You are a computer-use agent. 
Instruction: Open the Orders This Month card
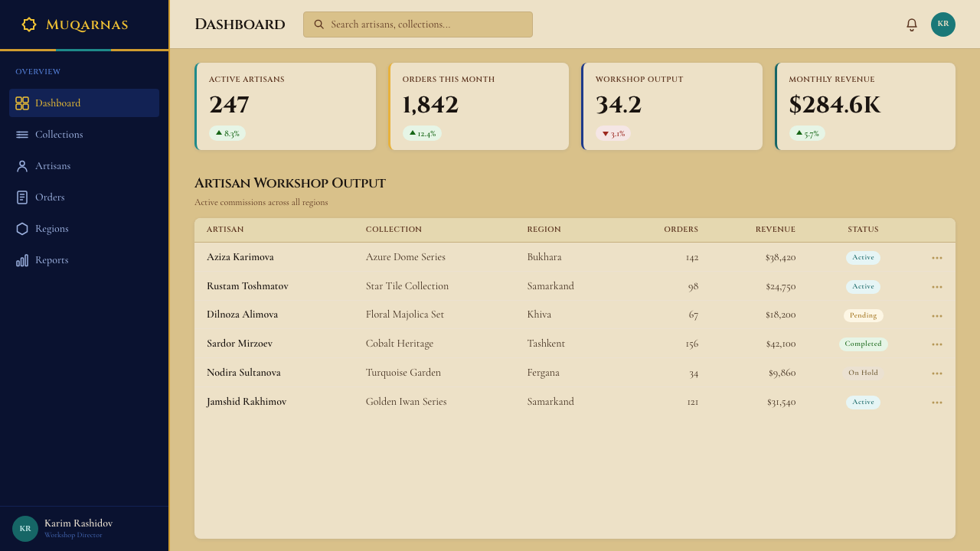point(479,106)
